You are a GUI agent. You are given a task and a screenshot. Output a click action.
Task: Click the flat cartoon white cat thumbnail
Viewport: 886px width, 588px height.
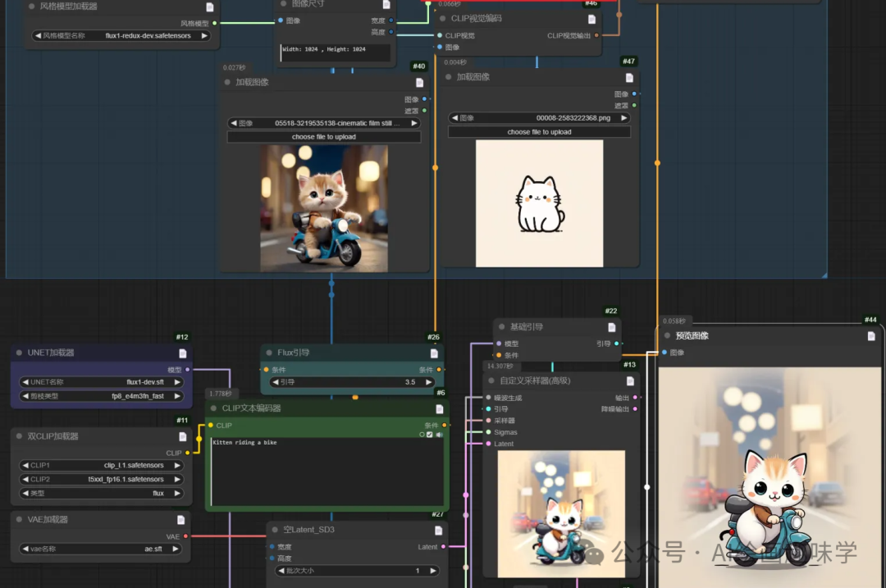click(539, 203)
